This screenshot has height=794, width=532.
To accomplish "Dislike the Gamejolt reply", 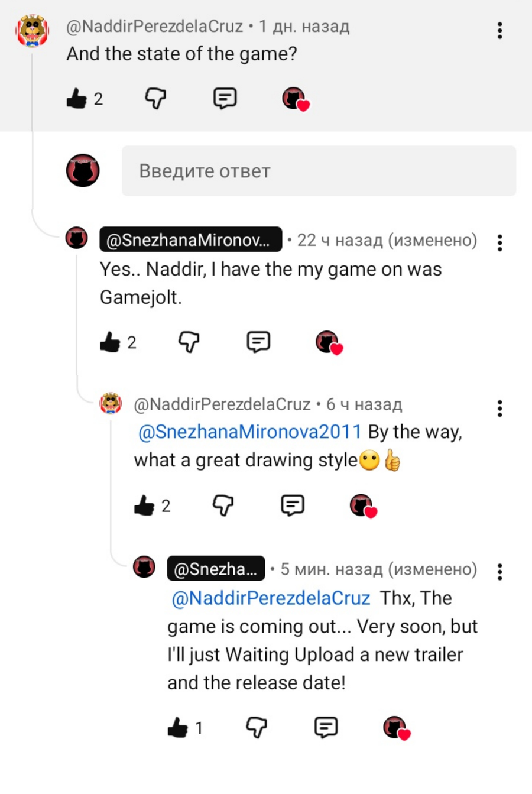I will point(189,342).
